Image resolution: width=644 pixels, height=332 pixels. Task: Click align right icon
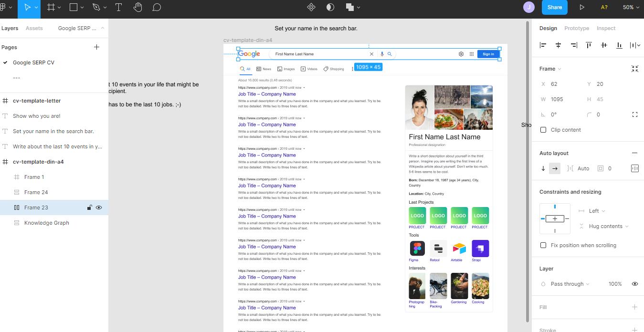(574, 45)
